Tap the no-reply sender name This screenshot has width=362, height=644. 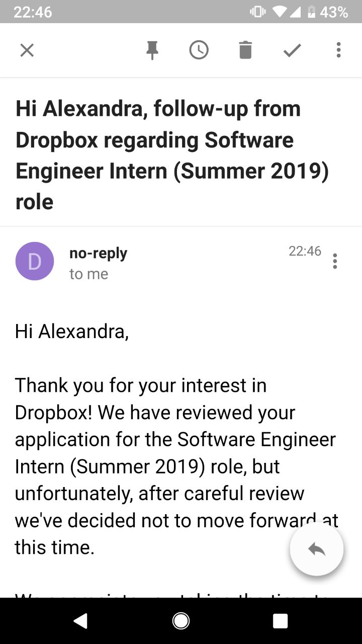point(98,253)
